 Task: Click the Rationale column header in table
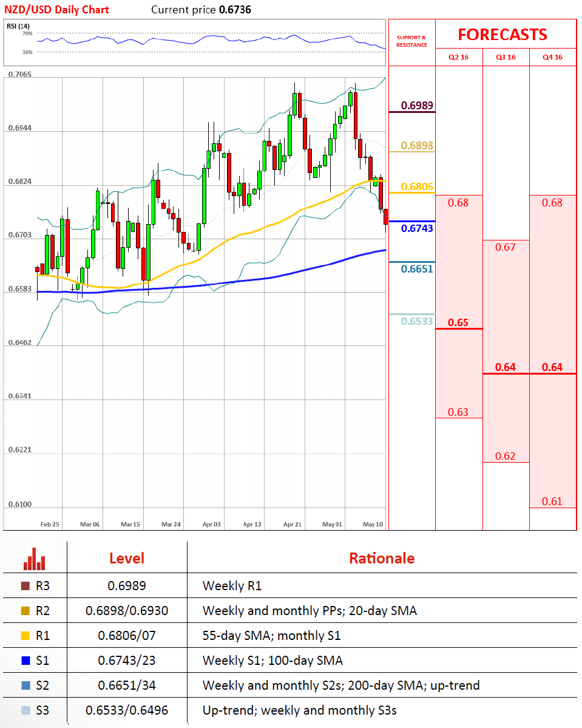(382, 559)
